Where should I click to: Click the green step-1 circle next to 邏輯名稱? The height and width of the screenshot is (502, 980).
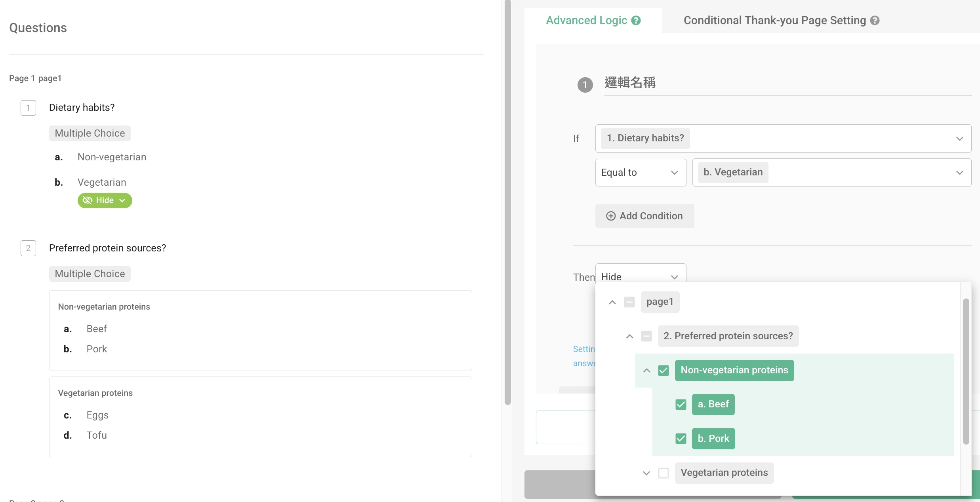(x=585, y=85)
